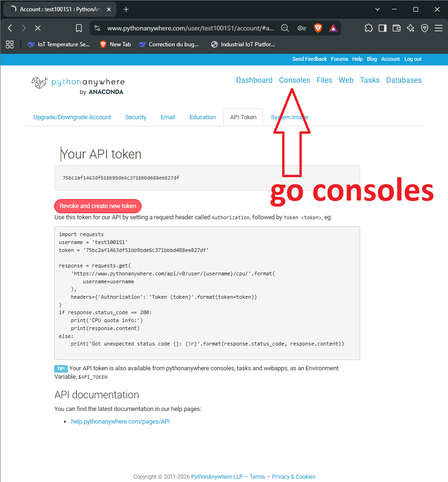Click the 'import requests' code line

click(81, 234)
